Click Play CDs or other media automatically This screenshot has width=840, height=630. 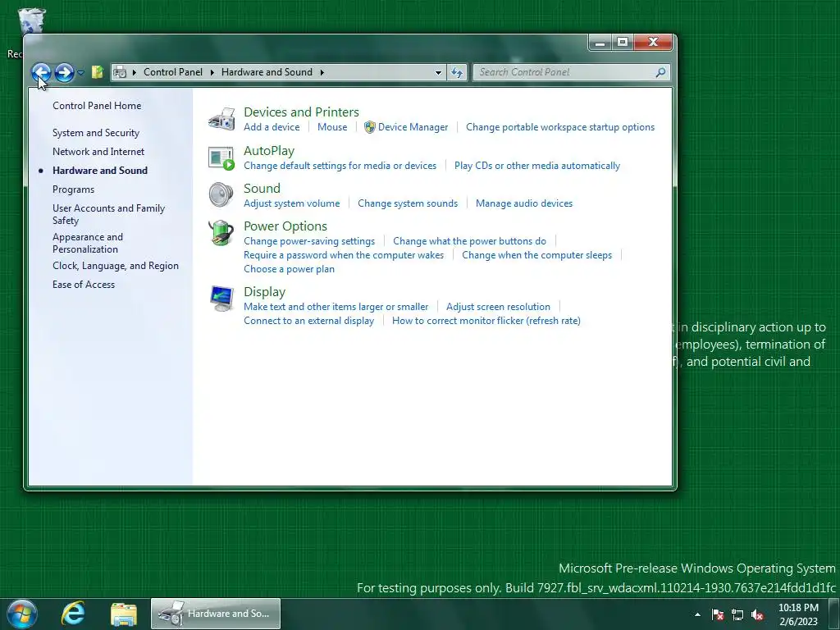coord(537,166)
